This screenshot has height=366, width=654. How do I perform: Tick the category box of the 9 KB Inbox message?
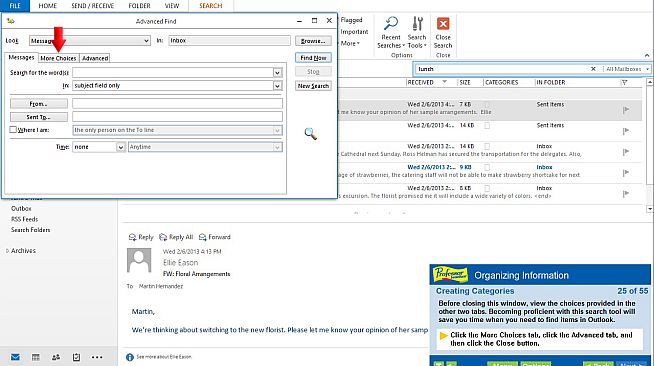(x=487, y=167)
